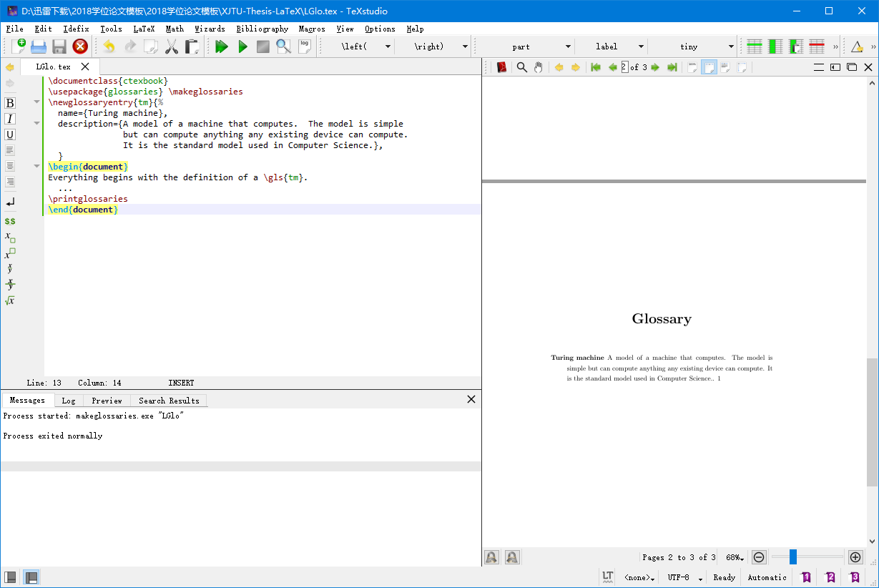Open the <none> language dropdown
This screenshot has height=588, width=879.
(x=639, y=577)
